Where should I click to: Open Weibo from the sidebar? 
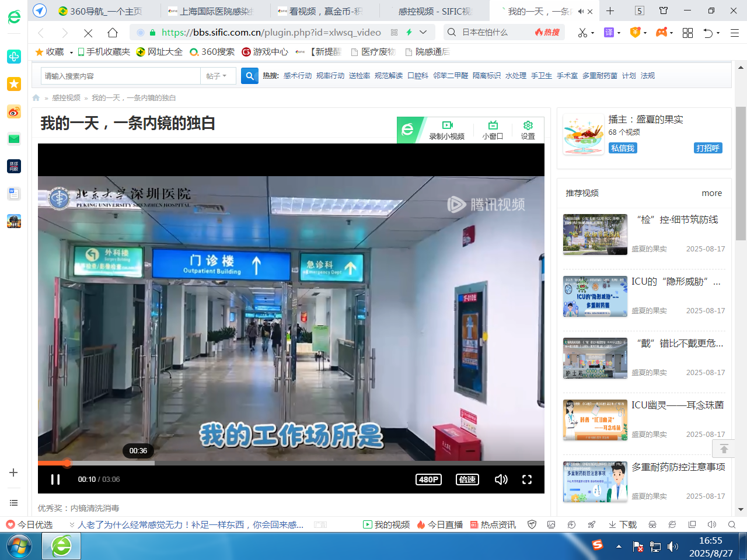pos(14,111)
